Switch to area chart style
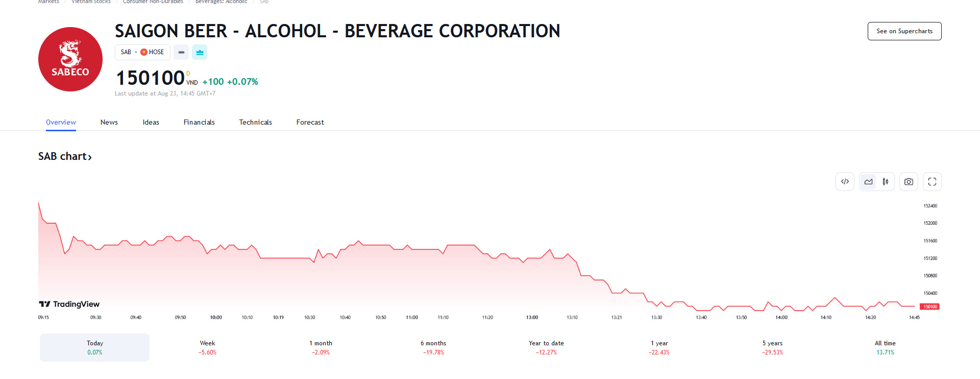 coord(868,182)
